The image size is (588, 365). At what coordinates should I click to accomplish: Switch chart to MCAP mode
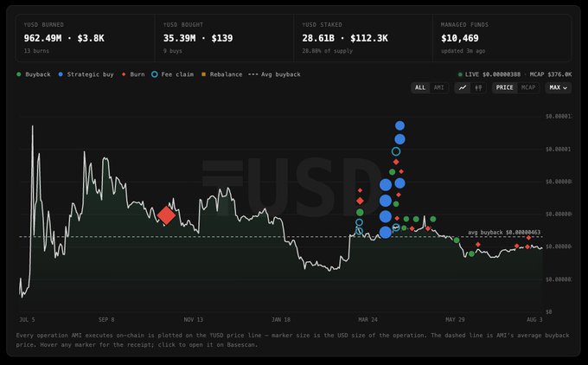[x=528, y=87]
